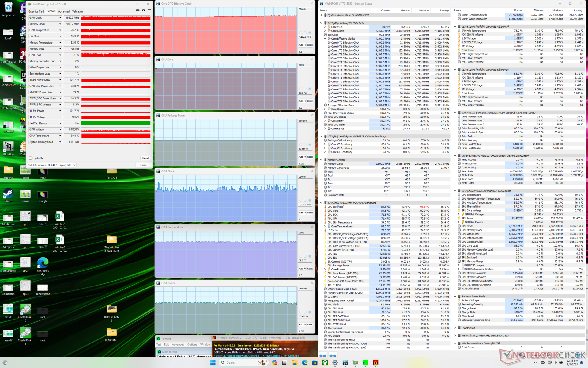Open Microsoft Edge desktop shortcut
This screenshot has height=368, width=588.
tap(43, 266)
